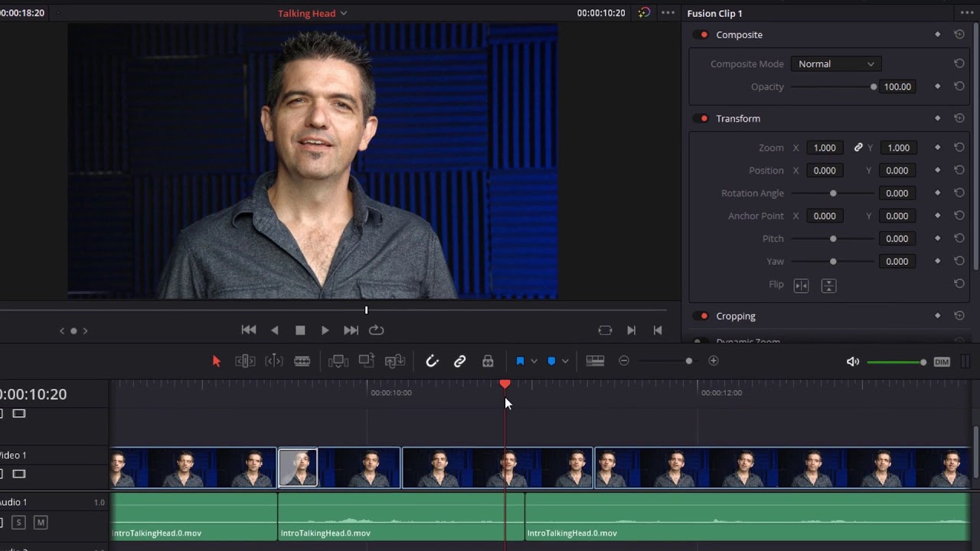Open Inspector three-dot options menu

[x=965, y=13]
